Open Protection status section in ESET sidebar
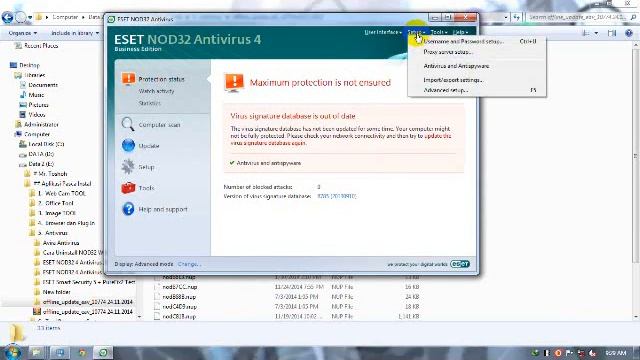The width and height of the screenshot is (640, 360). [161, 79]
